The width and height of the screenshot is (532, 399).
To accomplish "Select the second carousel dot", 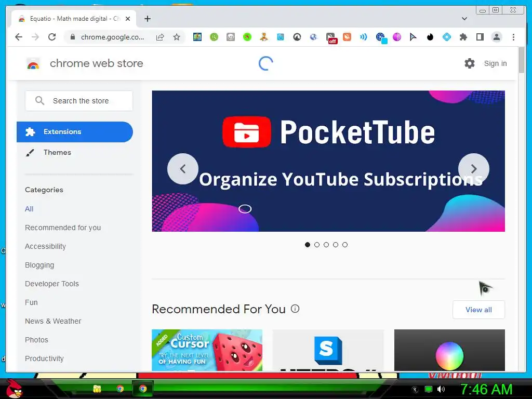I will (x=317, y=245).
